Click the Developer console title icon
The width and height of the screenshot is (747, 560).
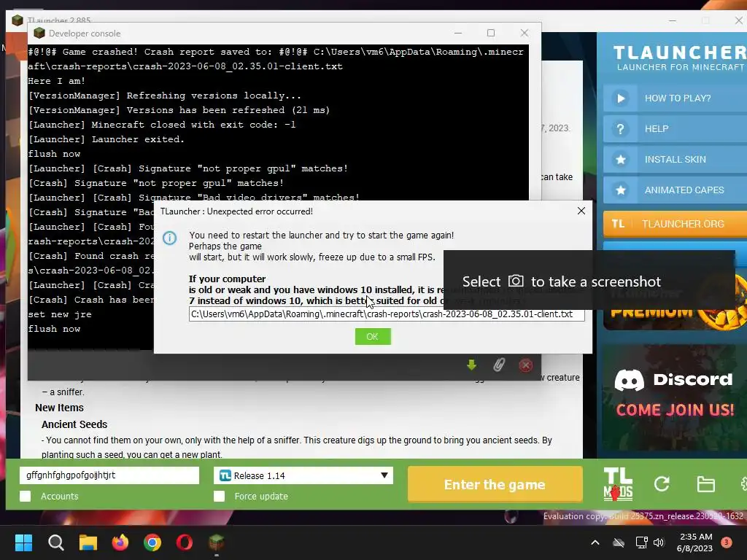[x=39, y=33]
